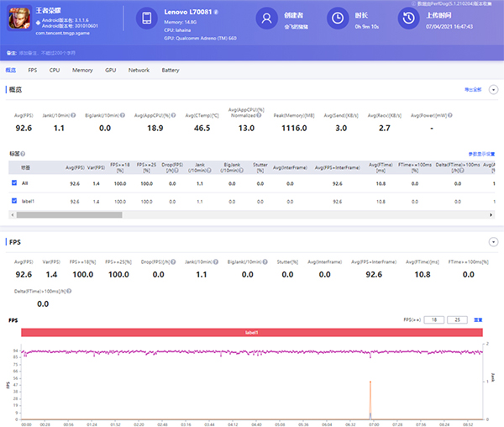This screenshot has width=504, height=427.
Task: Select the Network tab
Action: pyautogui.click(x=139, y=71)
